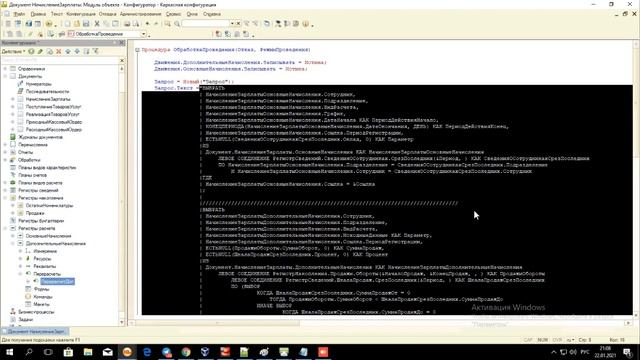Click the Move up arrow in configuration panel
This screenshot has height=360, width=640.
pyautogui.click(x=68, y=51)
